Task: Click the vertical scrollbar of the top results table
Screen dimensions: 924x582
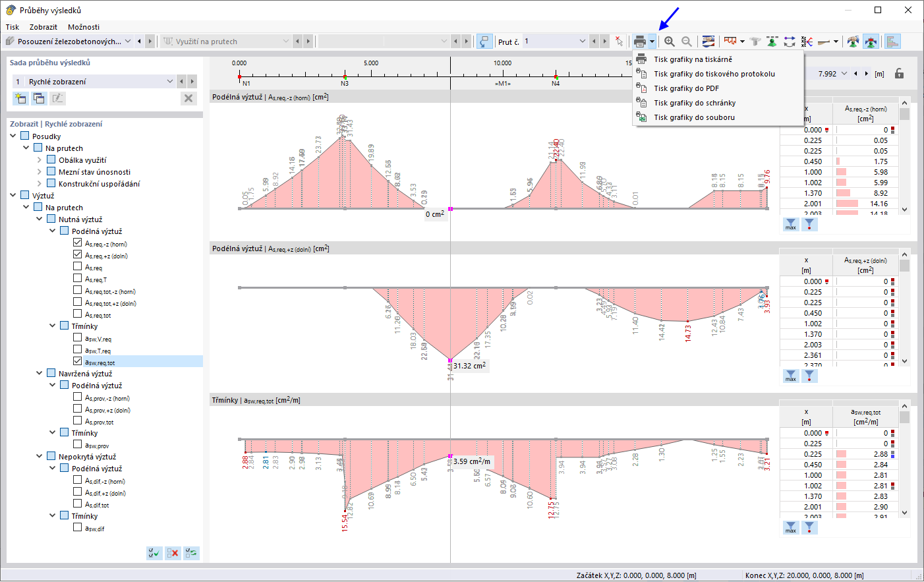Action: (905, 156)
